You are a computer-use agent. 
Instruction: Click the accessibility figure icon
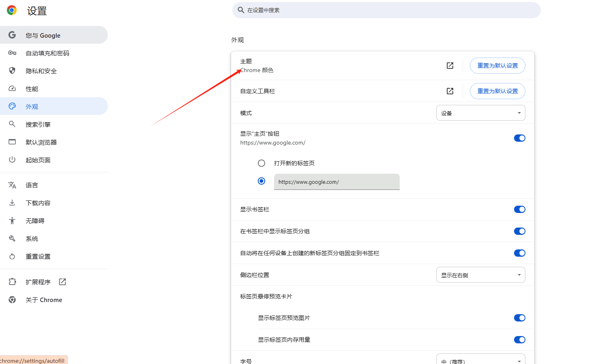tap(12, 221)
